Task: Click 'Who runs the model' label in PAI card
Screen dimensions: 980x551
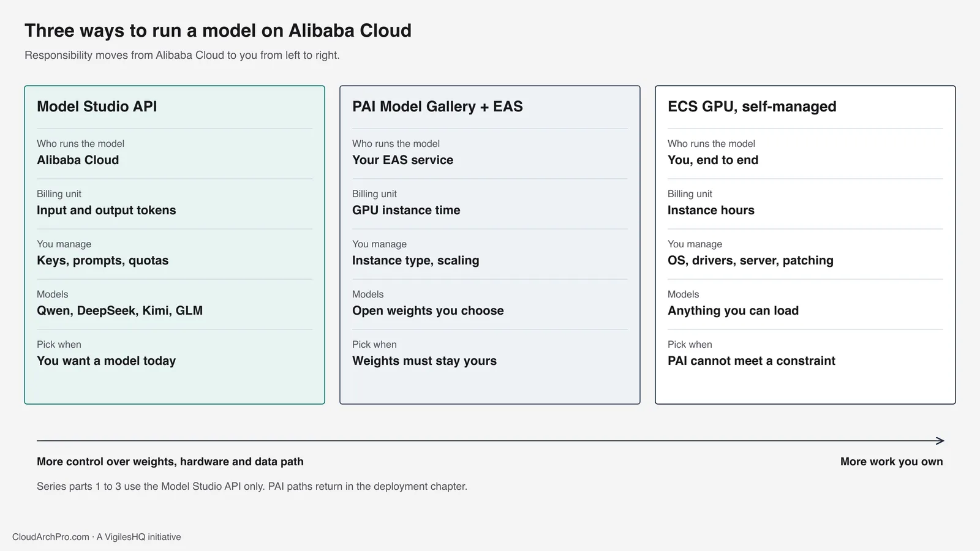Action: (396, 143)
